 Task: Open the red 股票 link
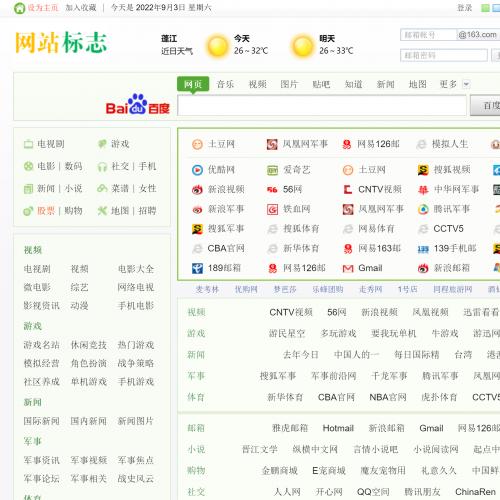46,211
